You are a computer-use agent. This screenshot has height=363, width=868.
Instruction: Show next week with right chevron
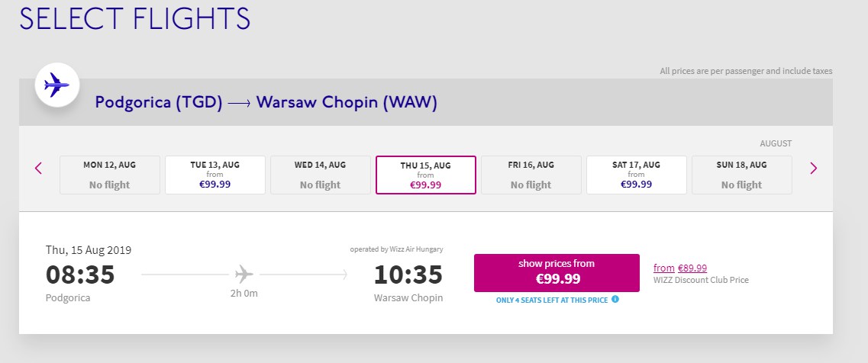coord(813,168)
